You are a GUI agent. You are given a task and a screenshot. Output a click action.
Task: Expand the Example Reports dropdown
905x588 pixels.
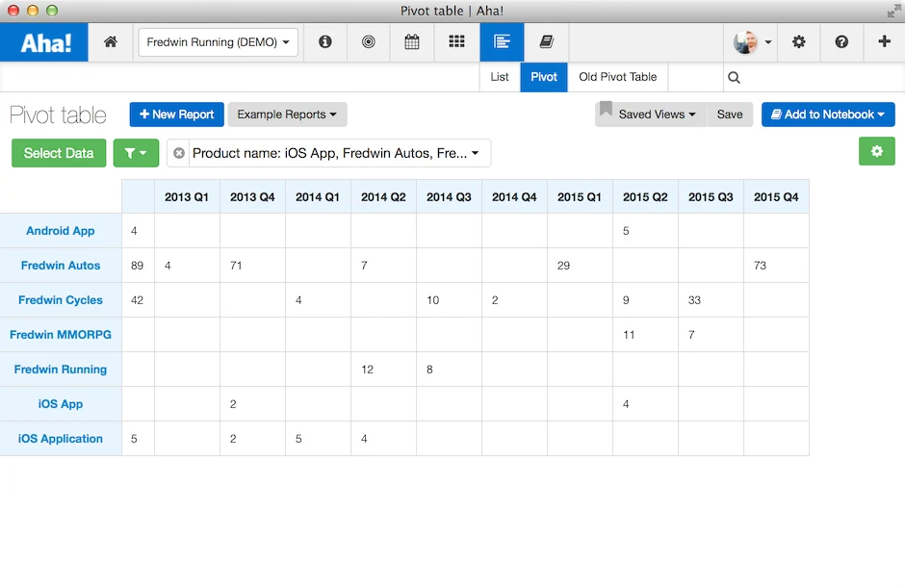(287, 115)
